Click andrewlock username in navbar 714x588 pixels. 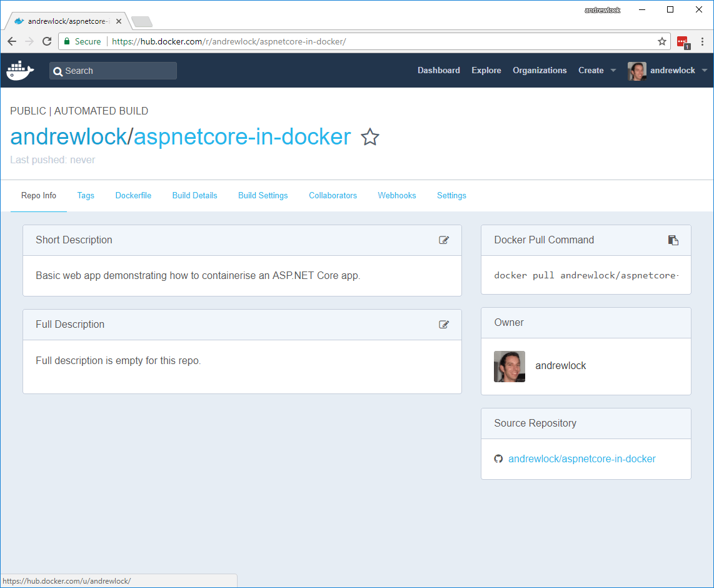pyautogui.click(x=673, y=70)
